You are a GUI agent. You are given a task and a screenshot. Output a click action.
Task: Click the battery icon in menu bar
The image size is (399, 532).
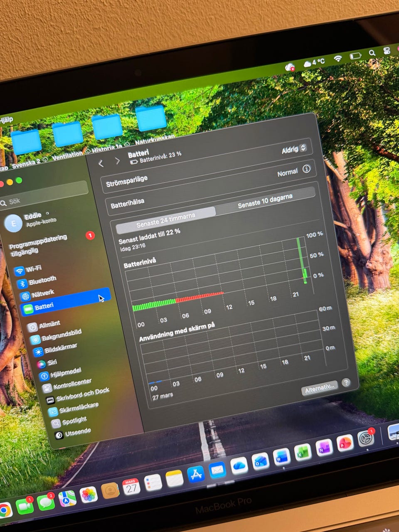pos(355,56)
